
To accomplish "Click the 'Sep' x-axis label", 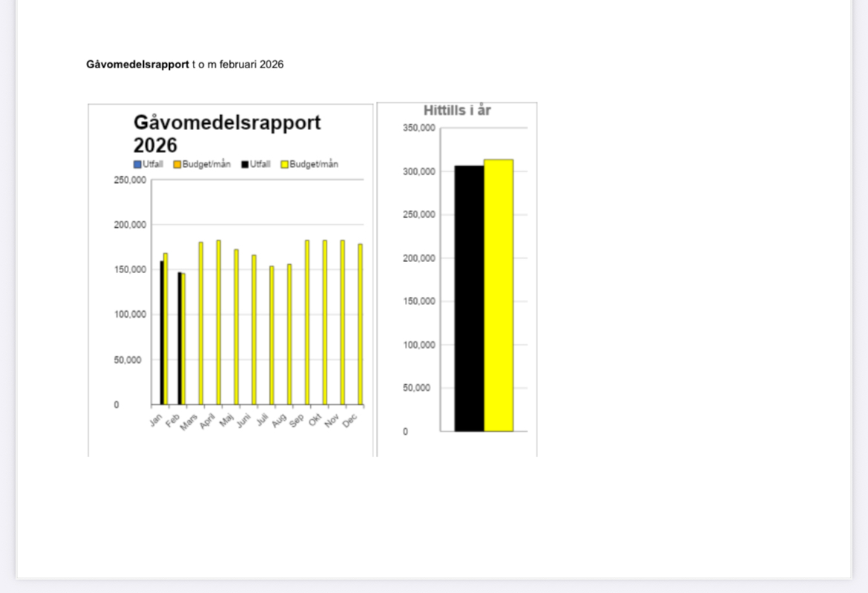I will coord(297,419).
